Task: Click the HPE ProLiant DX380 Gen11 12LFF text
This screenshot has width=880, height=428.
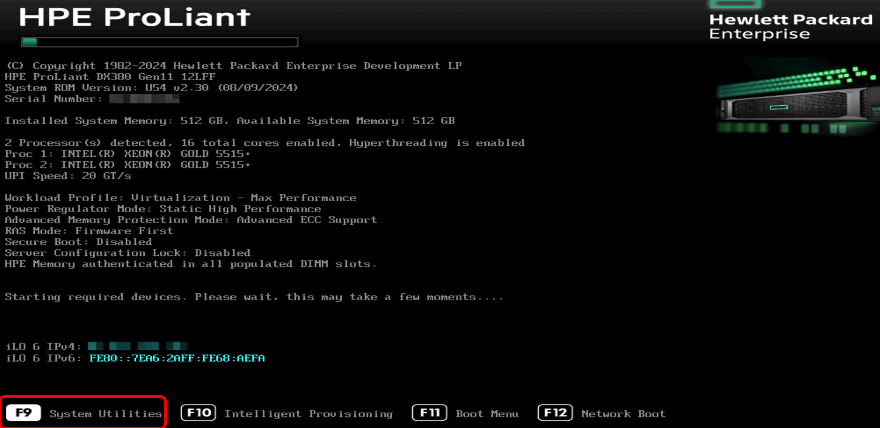Action: click(109, 77)
